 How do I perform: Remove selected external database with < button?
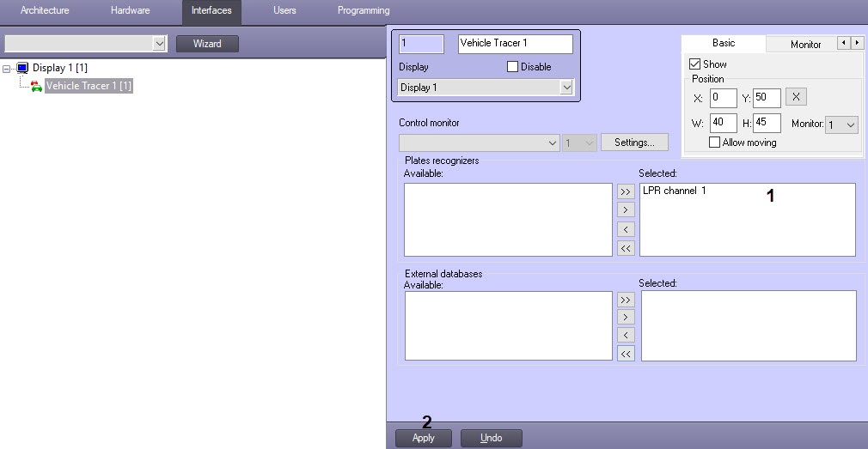626,335
